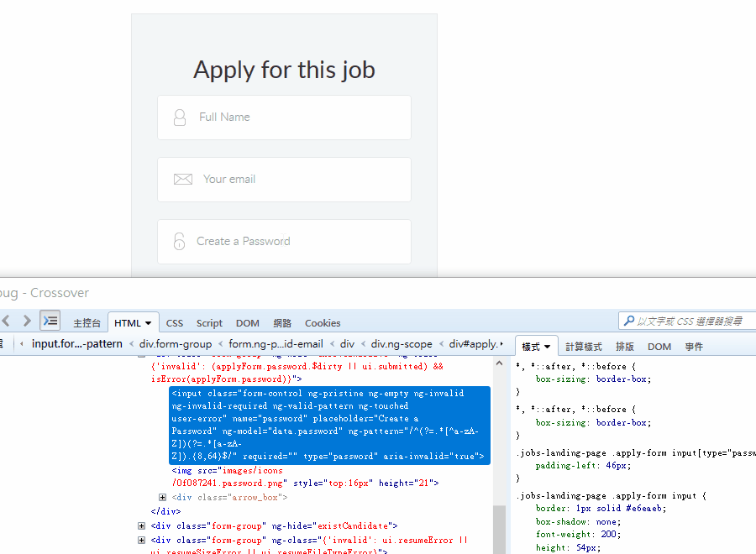Switch to the Script tab
Screen dimensions: 756x554
[209, 323]
